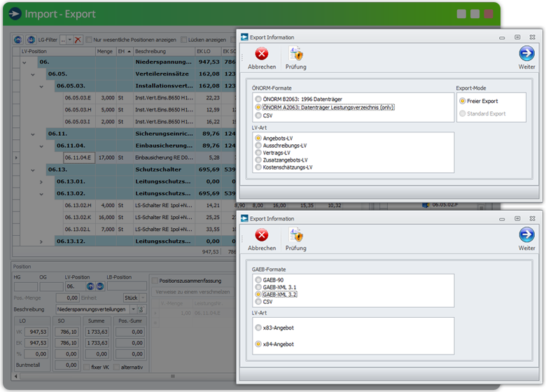The width and height of the screenshot is (560, 392).
Task: Collapse tree row 06.11.04. Einbausicherung
Action: (41, 146)
